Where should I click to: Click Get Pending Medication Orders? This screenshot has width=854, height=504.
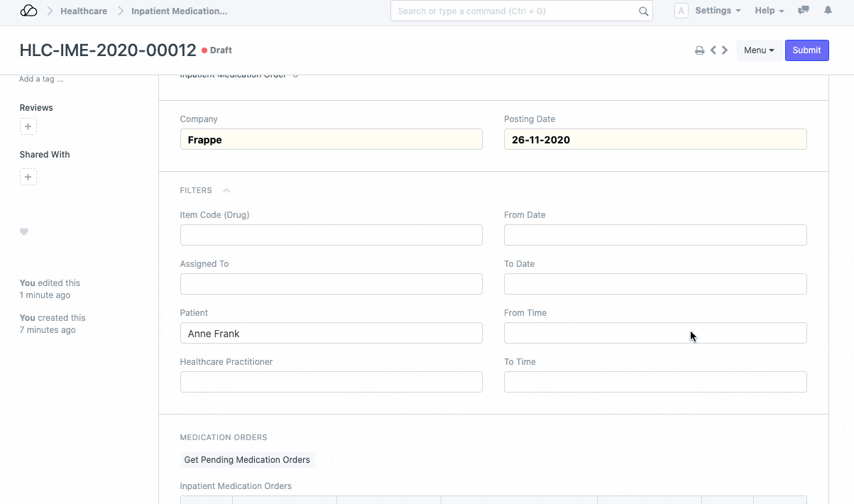coord(247,460)
